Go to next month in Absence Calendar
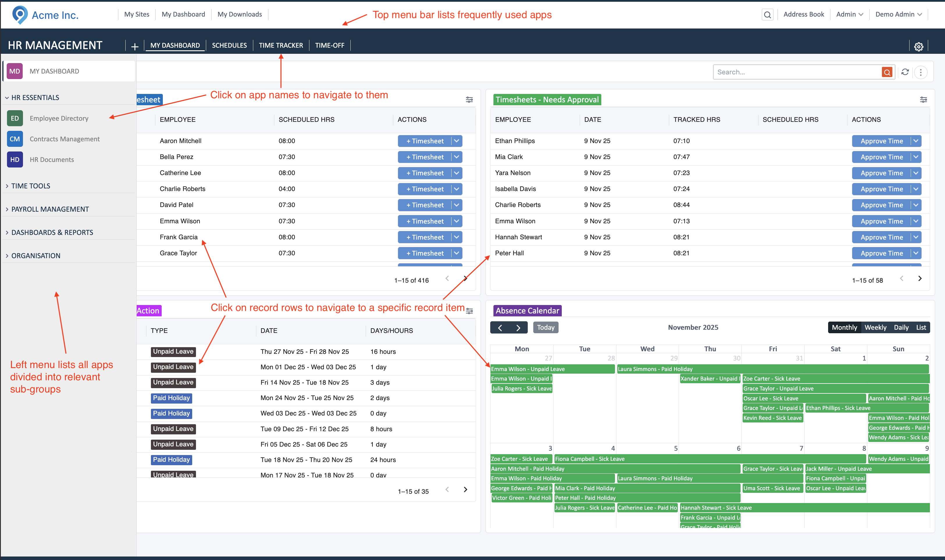945x560 pixels. (x=518, y=327)
